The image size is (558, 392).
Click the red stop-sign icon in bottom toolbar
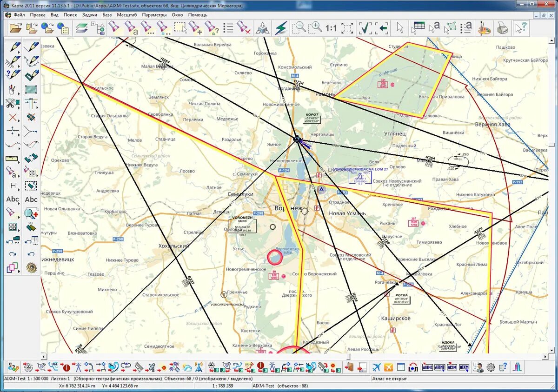66,367
